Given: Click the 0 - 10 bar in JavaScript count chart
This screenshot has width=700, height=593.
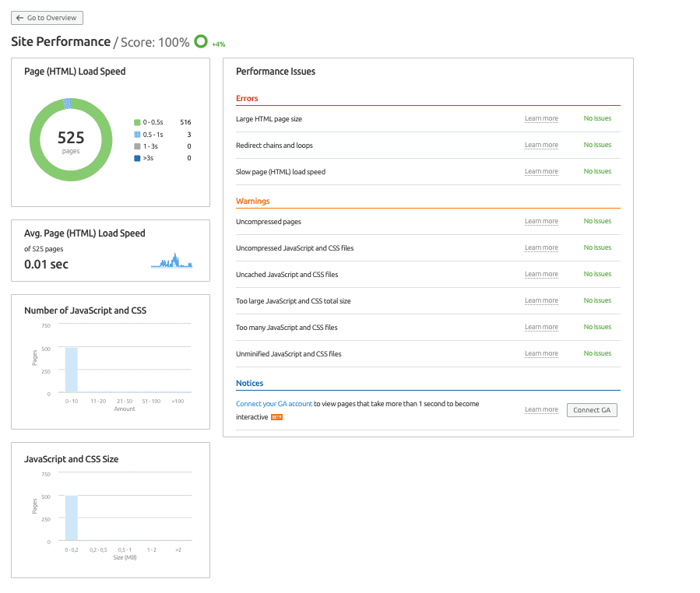Looking at the screenshot, I should point(72,370).
